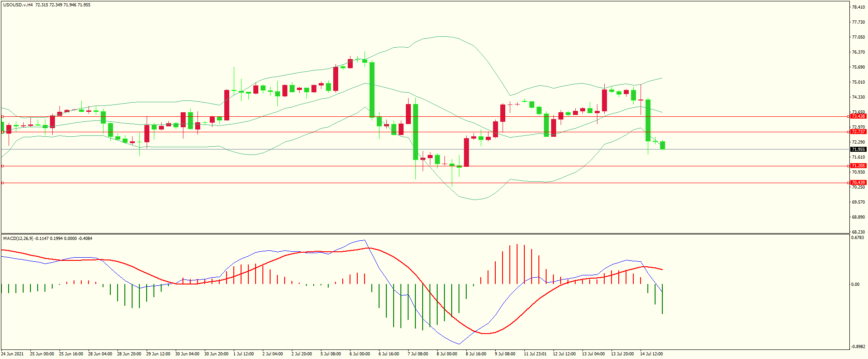Click the -0.8982 value on the MACD scale

point(858,346)
